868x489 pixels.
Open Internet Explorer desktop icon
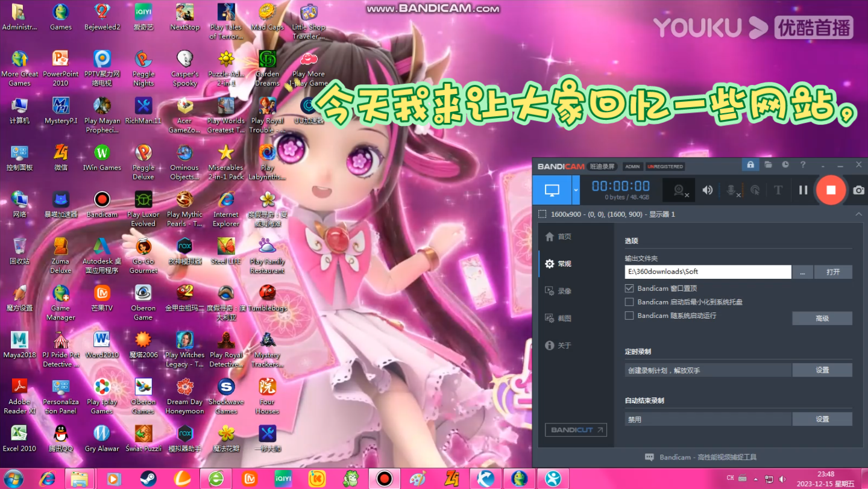[x=226, y=208]
